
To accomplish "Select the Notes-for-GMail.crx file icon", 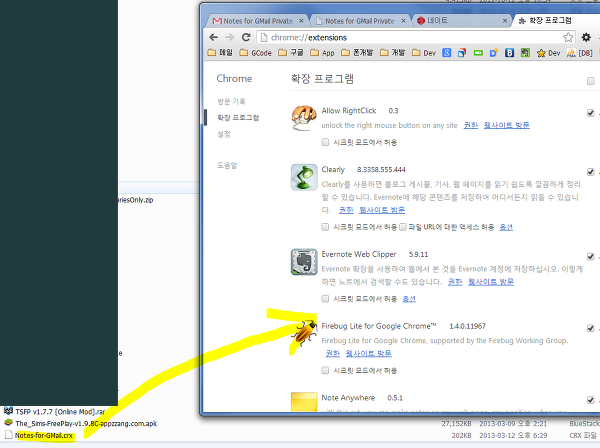I will pyautogui.click(x=8, y=435).
